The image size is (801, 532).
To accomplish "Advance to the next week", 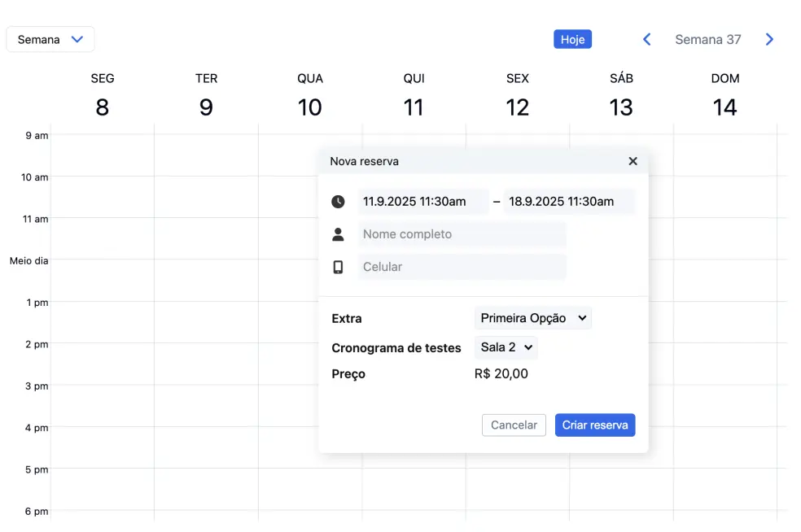I will coord(769,39).
